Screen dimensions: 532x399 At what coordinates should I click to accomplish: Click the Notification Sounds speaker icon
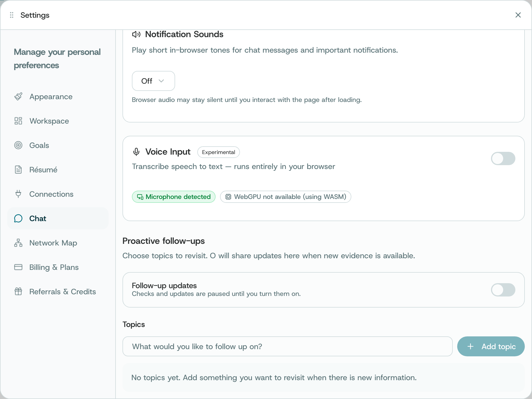(x=136, y=34)
